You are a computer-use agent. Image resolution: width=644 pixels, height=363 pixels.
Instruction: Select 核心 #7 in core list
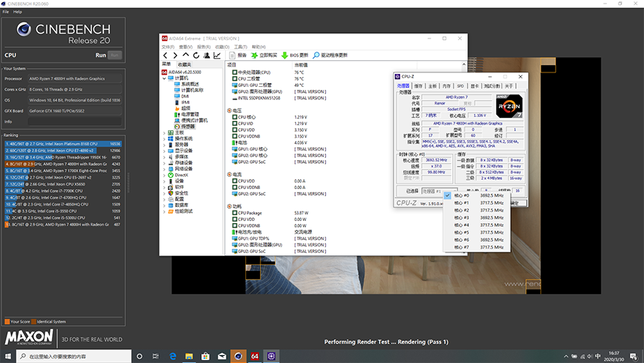477,248
